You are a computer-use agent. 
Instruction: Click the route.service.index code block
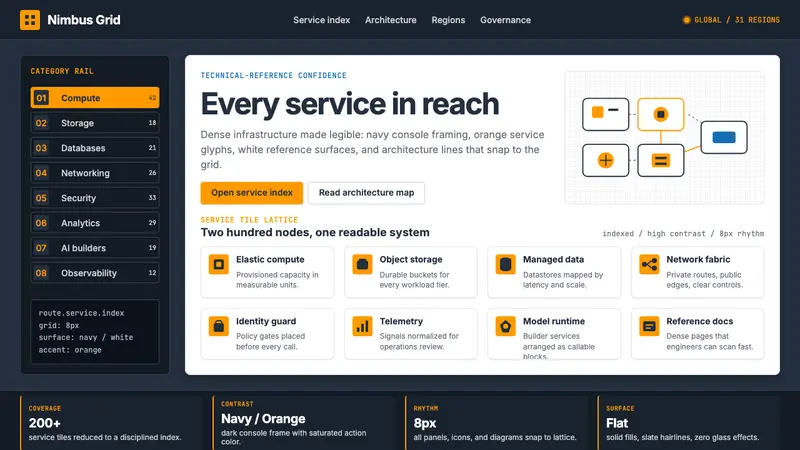pyautogui.click(x=95, y=332)
